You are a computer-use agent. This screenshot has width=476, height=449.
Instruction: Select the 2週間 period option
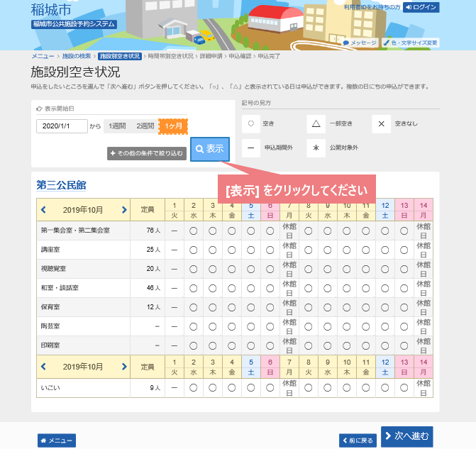(145, 126)
